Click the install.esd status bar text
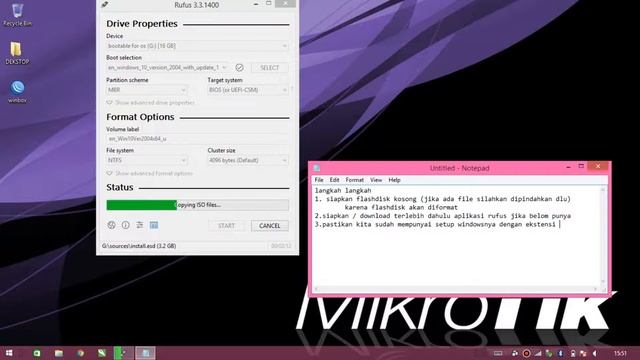The height and width of the screenshot is (360, 640). [x=139, y=246]
